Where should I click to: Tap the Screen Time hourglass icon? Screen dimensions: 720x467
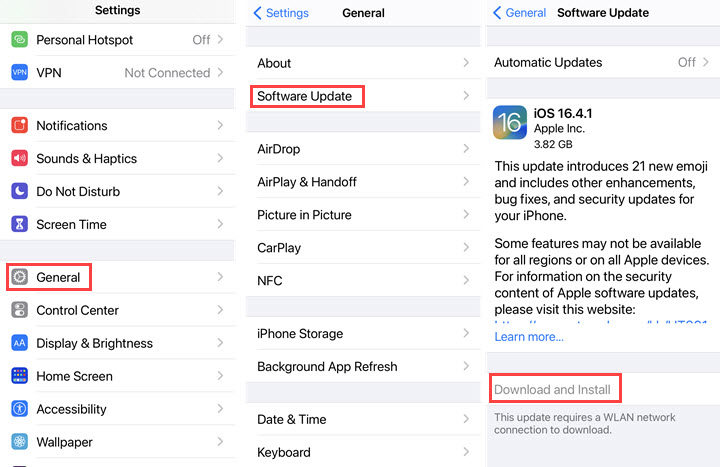(19, 224)
